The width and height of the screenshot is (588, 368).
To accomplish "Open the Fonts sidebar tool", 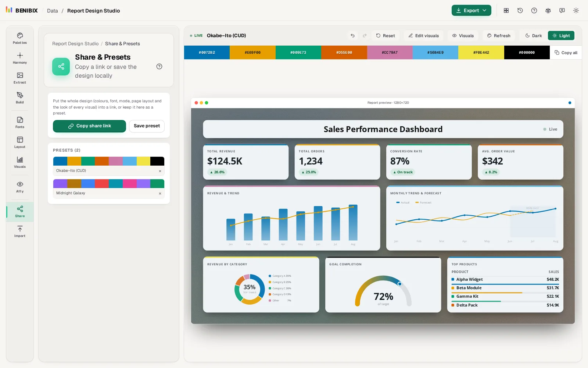I will [20, 123].
